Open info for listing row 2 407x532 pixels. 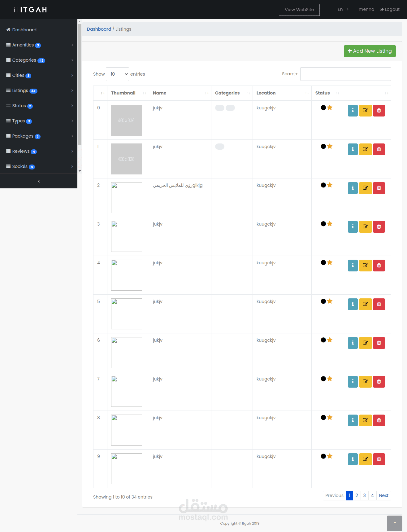click(x=353, y=188)
